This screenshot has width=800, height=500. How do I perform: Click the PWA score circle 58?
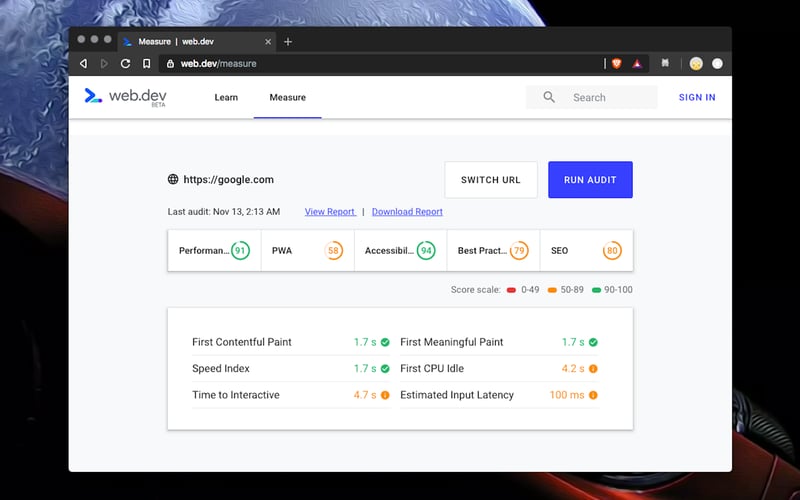tap(333, 251)
